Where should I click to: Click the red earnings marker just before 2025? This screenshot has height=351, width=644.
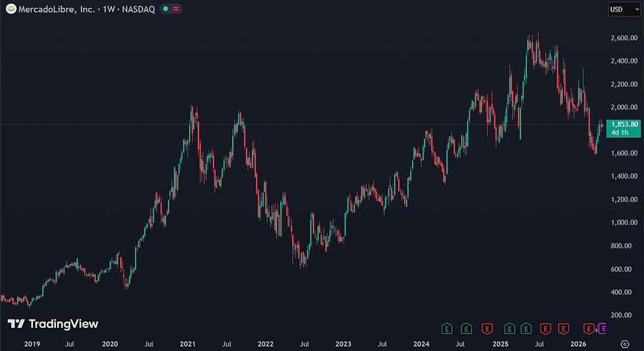point(487,329)
